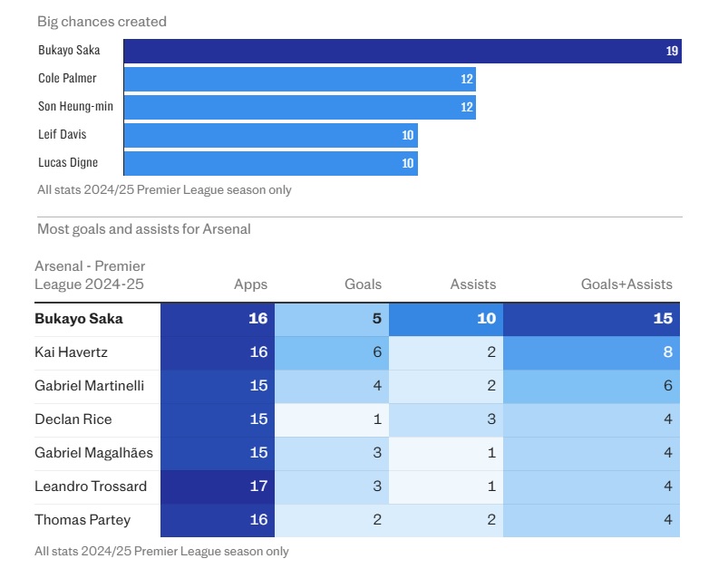The image size is (728, 578).
Task: Click the Goals+Assists column header
Action: click(x=626, y=284)
